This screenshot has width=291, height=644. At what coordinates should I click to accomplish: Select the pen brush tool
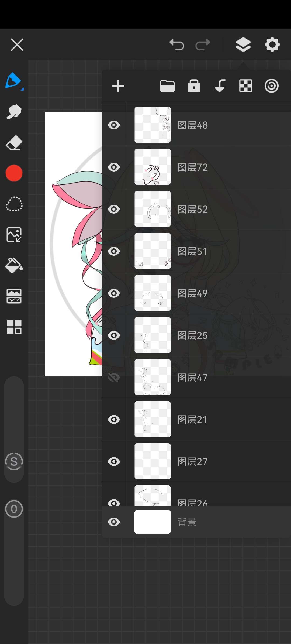(x=13, y=81)
